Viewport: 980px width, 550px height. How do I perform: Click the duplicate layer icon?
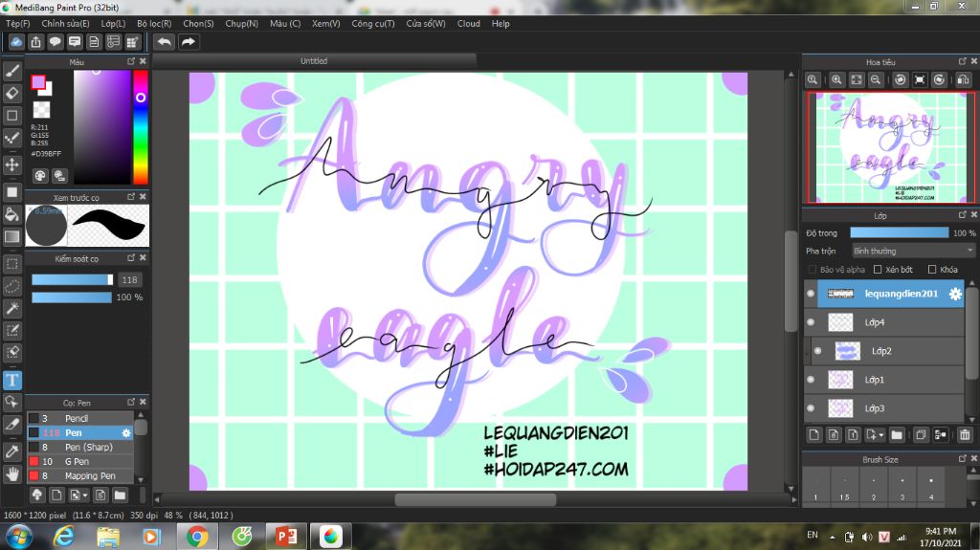tap(921, 435)
